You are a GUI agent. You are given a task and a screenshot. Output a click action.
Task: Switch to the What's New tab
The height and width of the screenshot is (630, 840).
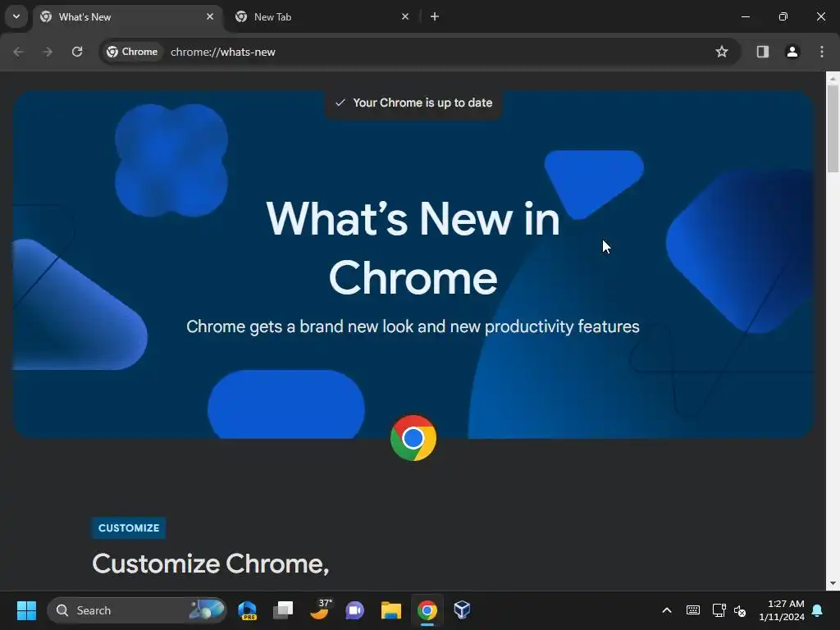point(128,16)
